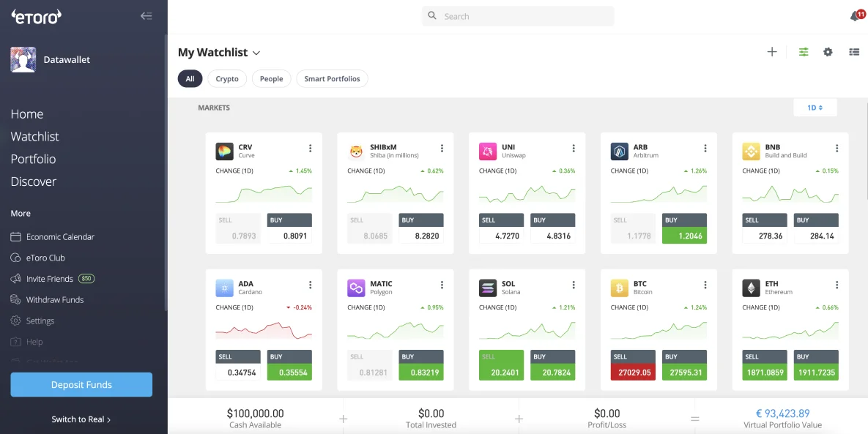This screenshot has height=434, width=868.
Task: Click the CRV Curve coin icon
Action: pyautogui.click(x=224, y=151)
